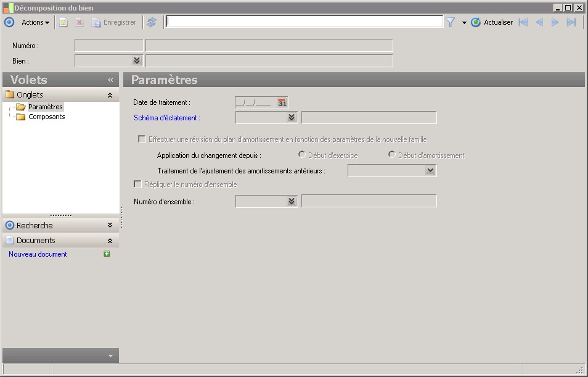
Task: Click the Nouveau document link
Action: click(38, 254)
